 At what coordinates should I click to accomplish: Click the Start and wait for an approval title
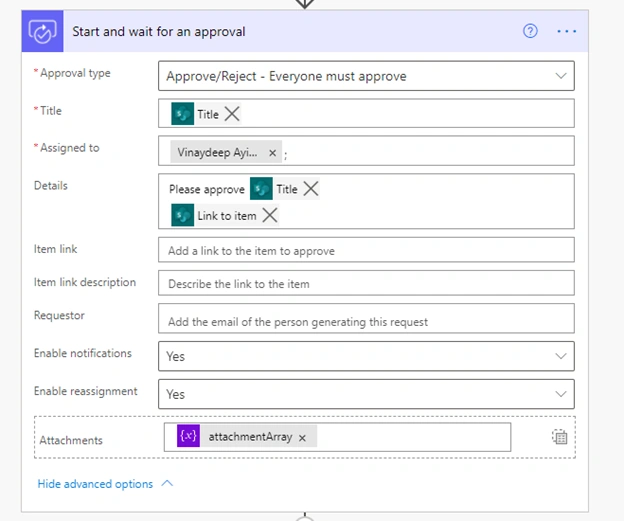click(159, 31)
